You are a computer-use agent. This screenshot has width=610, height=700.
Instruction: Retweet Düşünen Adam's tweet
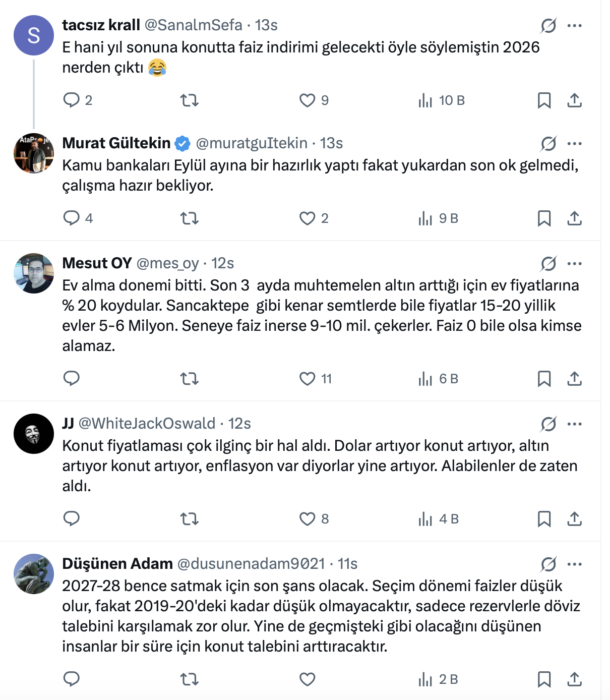click(x=190, y=679)
